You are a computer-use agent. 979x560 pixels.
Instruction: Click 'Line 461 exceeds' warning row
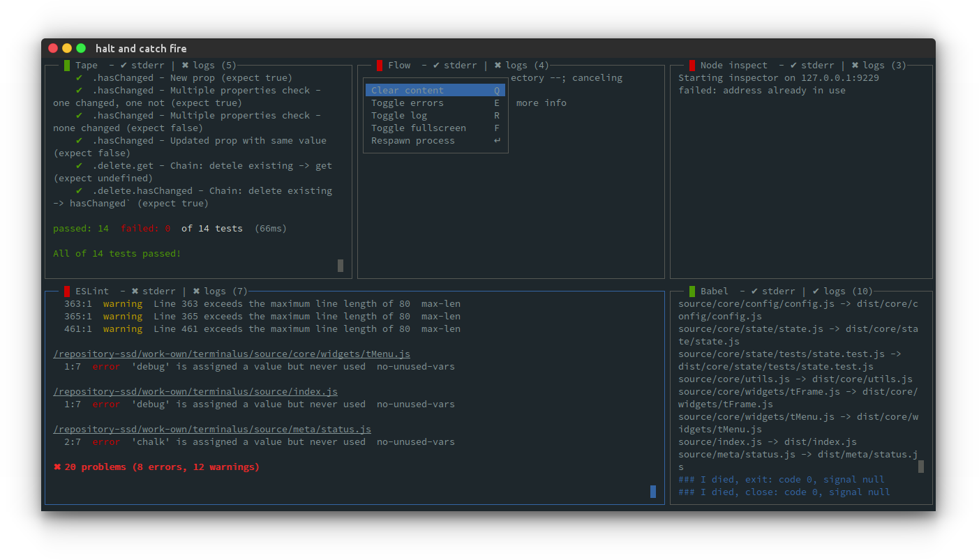262,328
